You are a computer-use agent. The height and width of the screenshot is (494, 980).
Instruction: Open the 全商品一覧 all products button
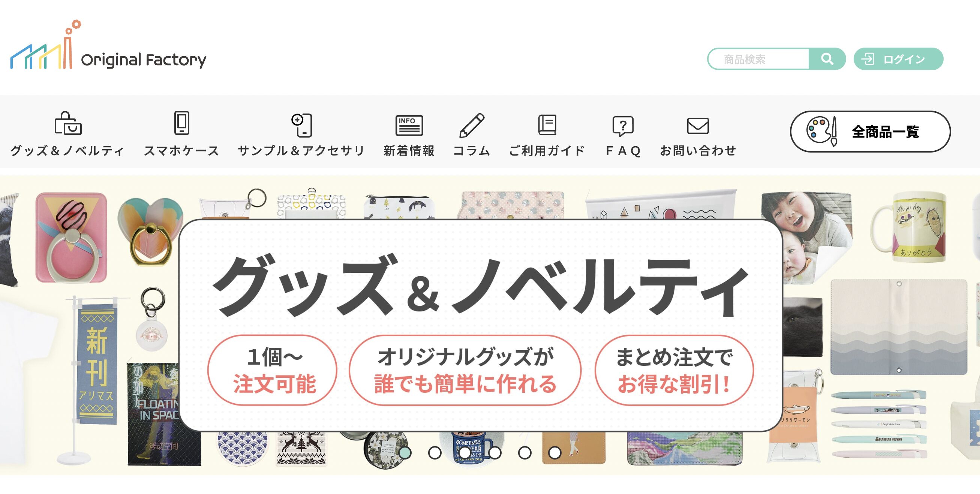pos(871,132)
